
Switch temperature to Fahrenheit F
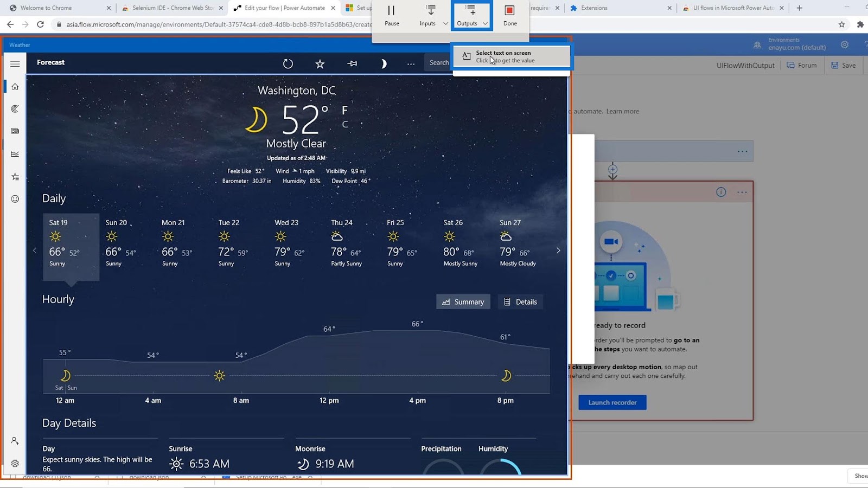click(x=344, y=110)
